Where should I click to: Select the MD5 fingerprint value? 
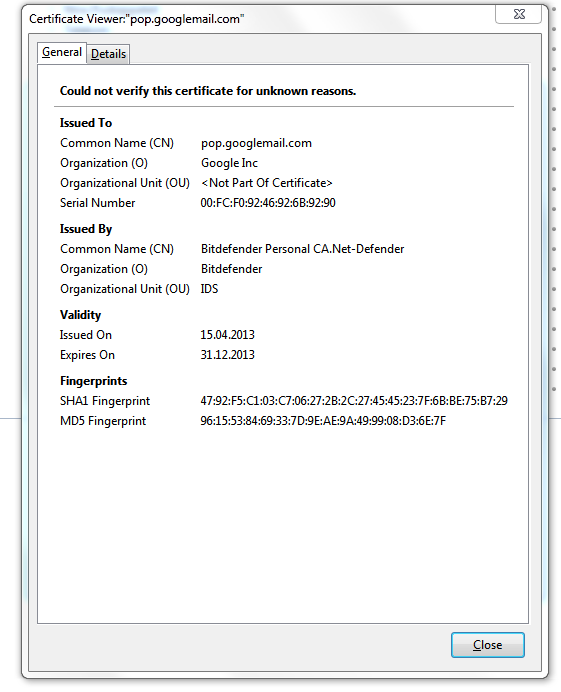click(x=323, y=421)
